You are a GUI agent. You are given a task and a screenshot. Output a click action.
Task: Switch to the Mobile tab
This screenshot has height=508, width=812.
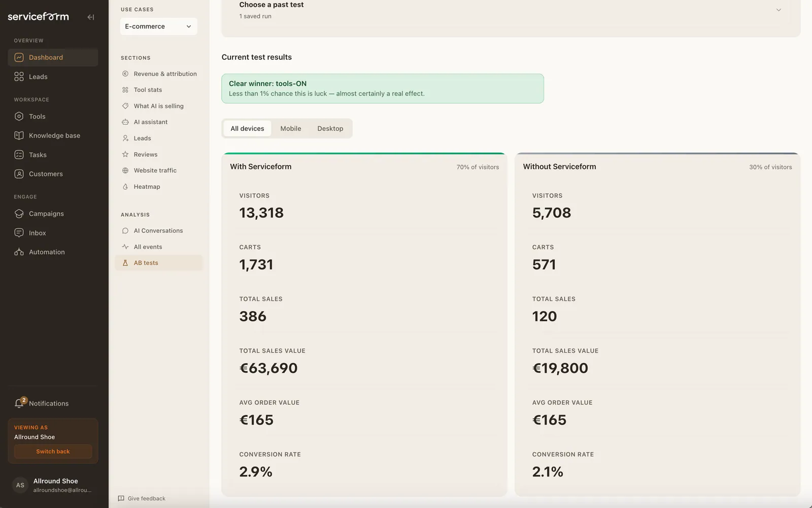[291, 128]
